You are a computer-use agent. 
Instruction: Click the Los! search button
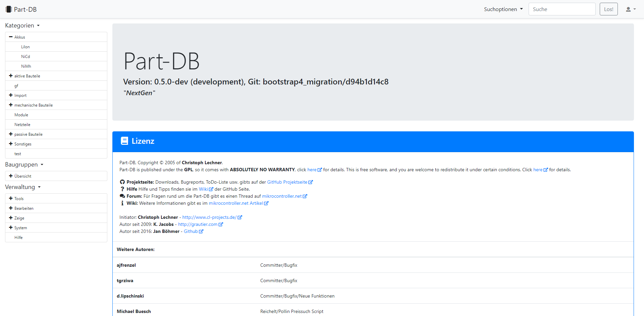coord(608,9)
